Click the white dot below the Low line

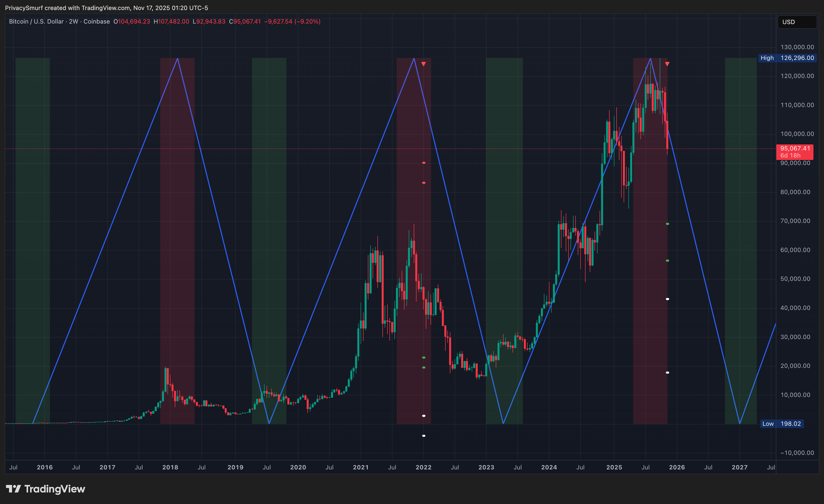(424, 436)
